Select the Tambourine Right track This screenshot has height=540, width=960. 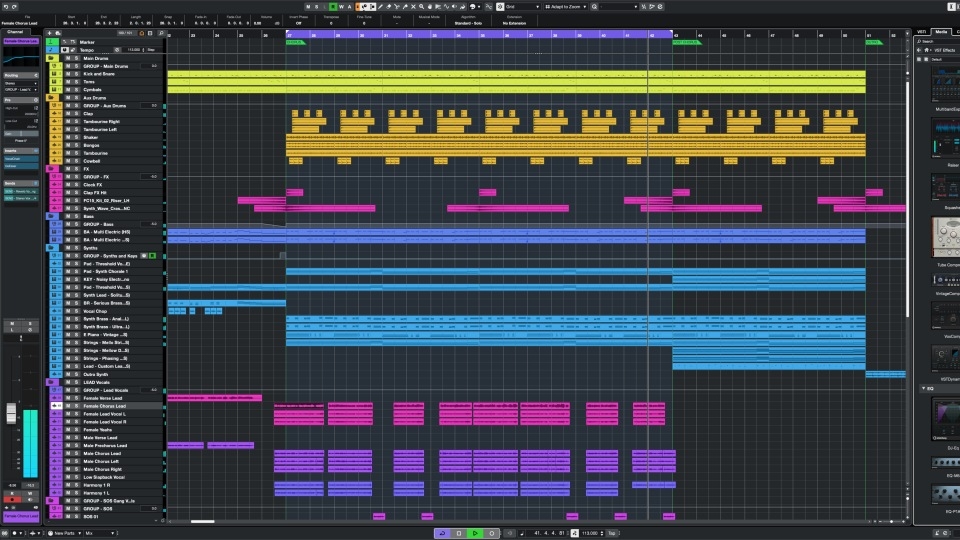(102, 121)
